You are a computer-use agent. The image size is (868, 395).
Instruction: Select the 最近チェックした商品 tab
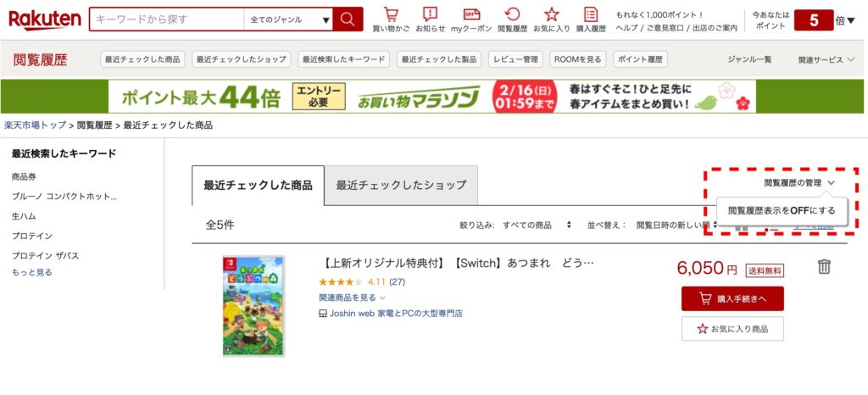258,186
